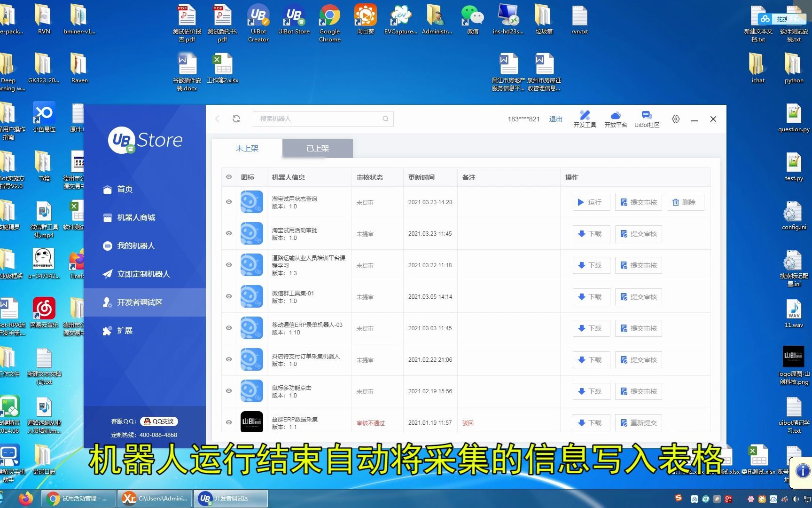The image size is (812, 508).
Task: Toggle eye icon for 淘宝试用活动审批 row
Action: pyautogui.click(x=229, y=233)
